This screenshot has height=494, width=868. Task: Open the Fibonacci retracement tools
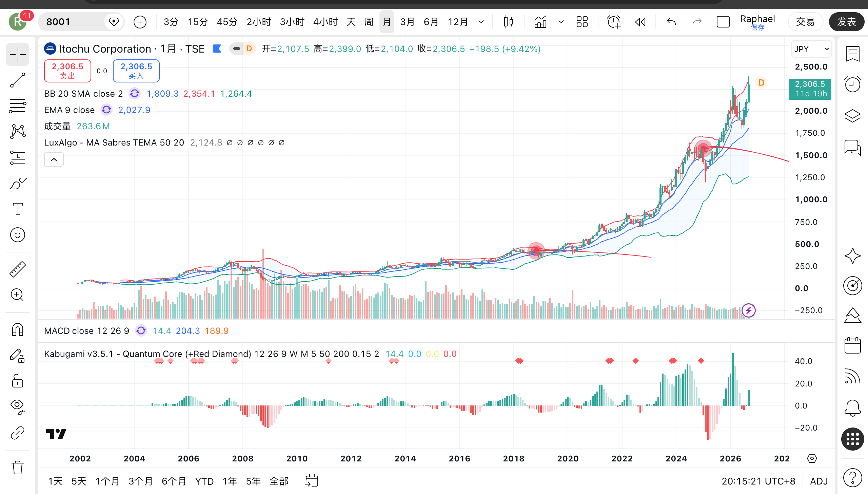coord(18,106)
